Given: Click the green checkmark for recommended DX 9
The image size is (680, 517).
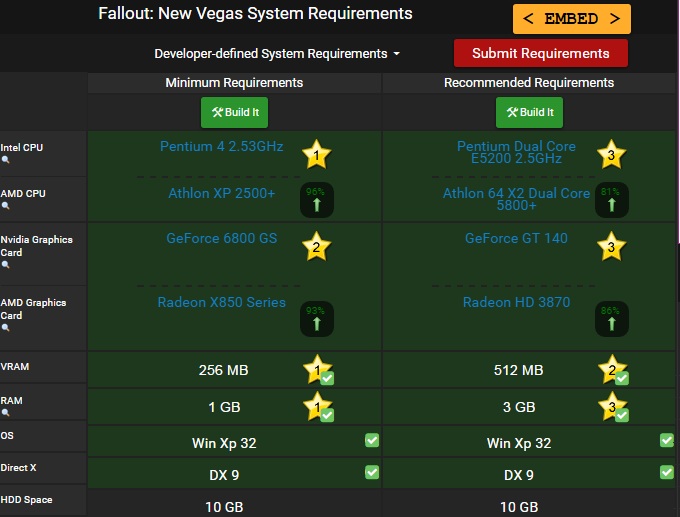Looking at the screenshot, I should click(x=667, y=472).
